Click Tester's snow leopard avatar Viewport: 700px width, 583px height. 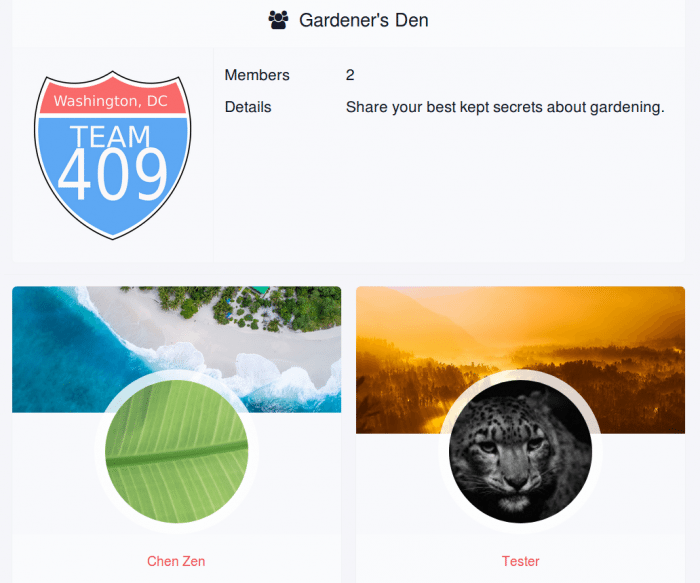tap(521, 451)
